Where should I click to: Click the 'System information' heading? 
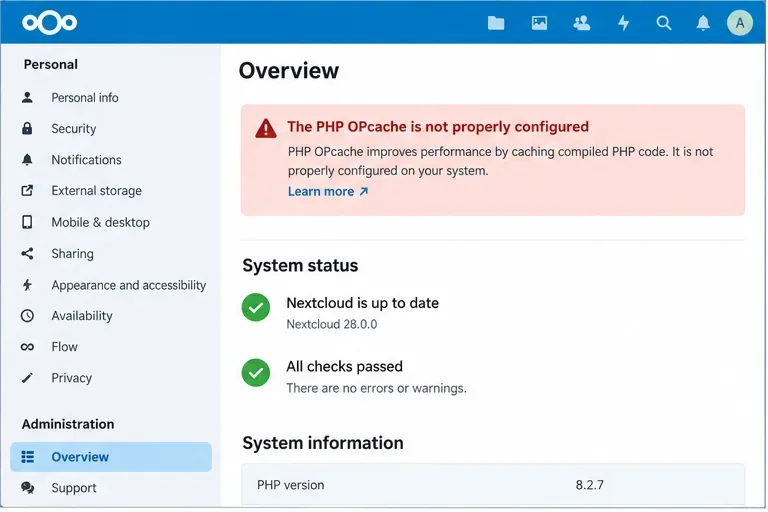(323, 443)
